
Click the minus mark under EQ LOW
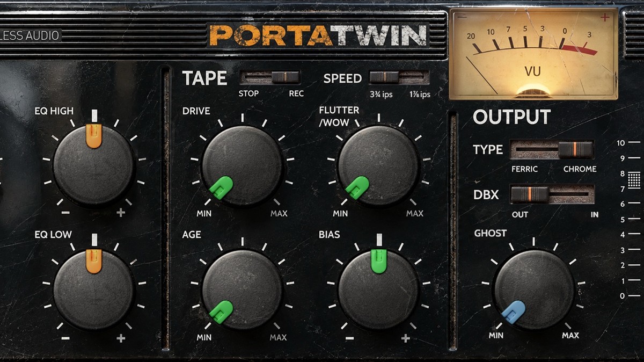65,338
